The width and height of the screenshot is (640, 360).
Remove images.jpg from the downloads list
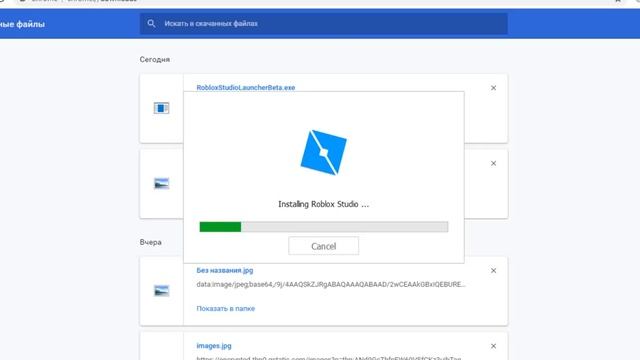pyautogui.click(x=493, y=346)
